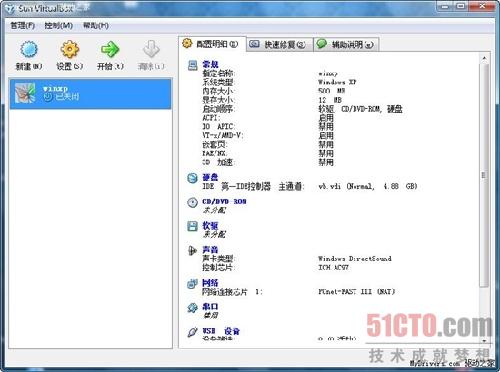Open 设置 (Settings) gear toolbar icon
The height and width of the screenshot is (372, 500).
click(x=70, y=49)
